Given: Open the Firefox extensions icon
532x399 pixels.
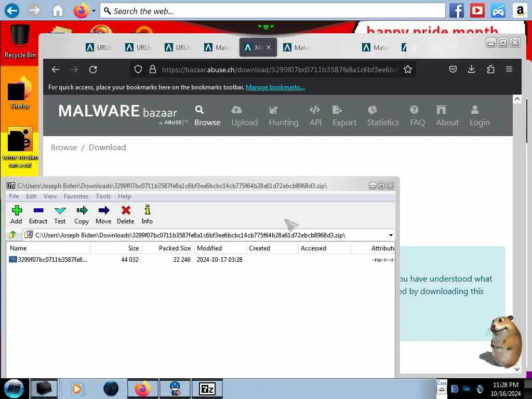Looking at the screenshot, I should point(490,70).
